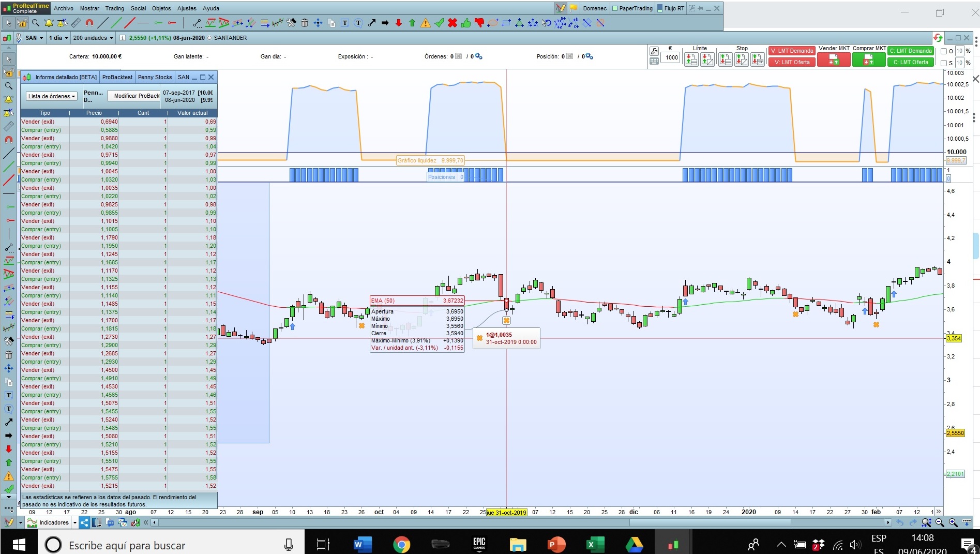Viewport: 980px width, 554px height.
Task: Open Microsoft Word from the taskbar
Action: pyautogui.click(x=363, y=544)
